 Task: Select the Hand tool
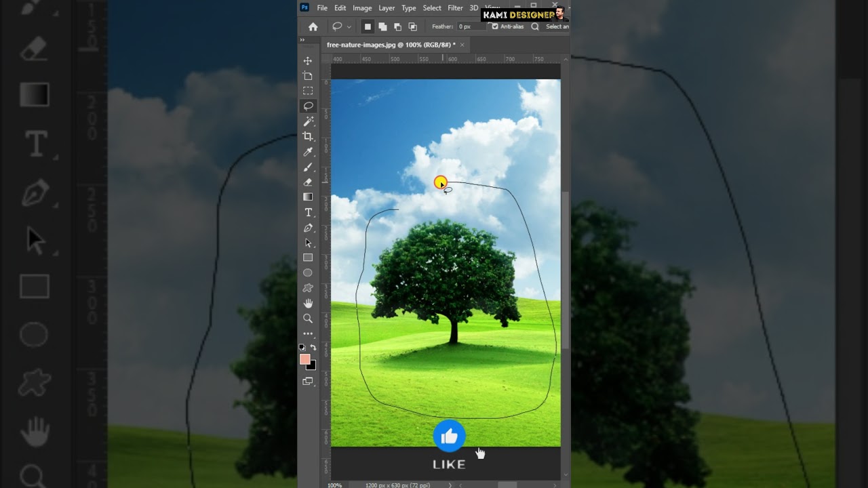pos(308,303)
